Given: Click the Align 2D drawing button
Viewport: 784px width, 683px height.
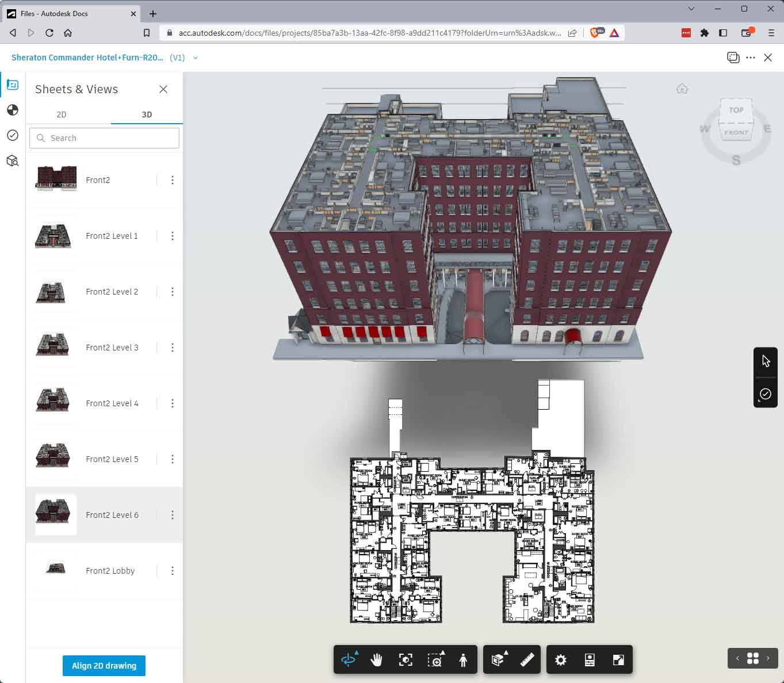Looking at the screenshot, I should click(x=104, y=666).
